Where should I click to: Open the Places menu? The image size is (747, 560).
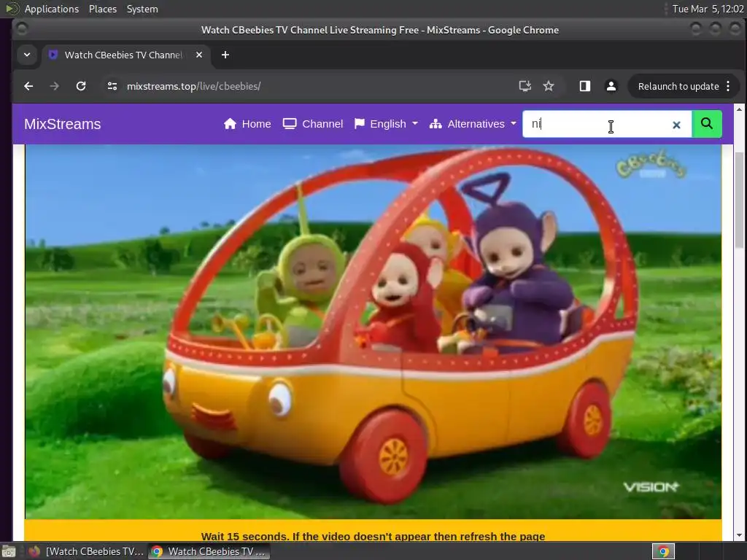[x=103, y=9]
